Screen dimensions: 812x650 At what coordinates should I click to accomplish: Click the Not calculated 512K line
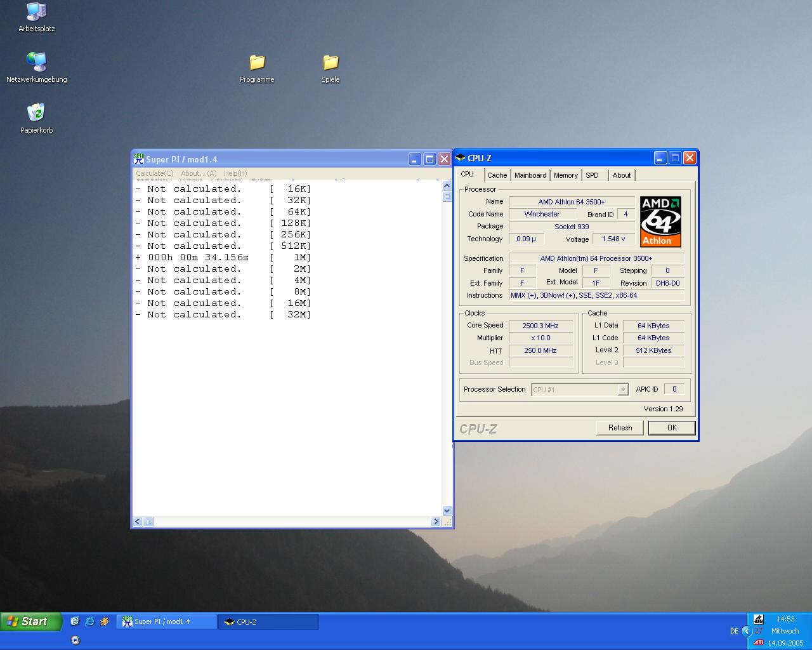point(223,246)
